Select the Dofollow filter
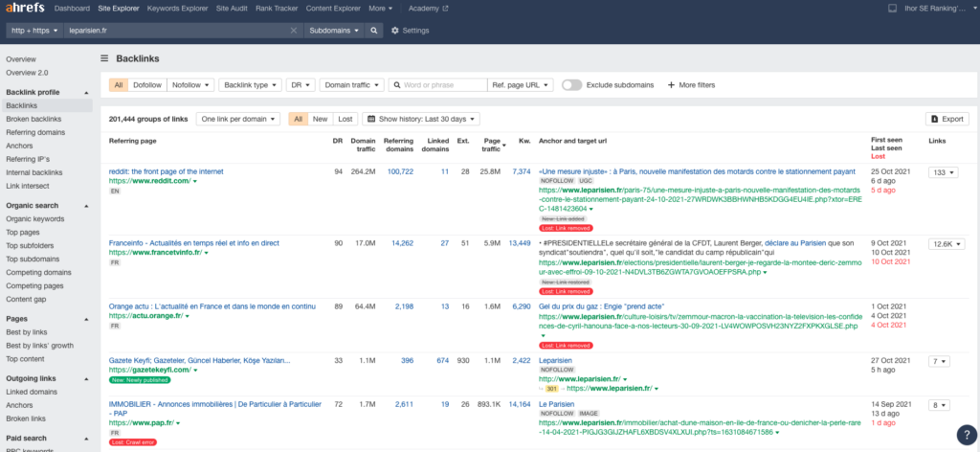Viewport: 980px width, 452px height. 146,85
